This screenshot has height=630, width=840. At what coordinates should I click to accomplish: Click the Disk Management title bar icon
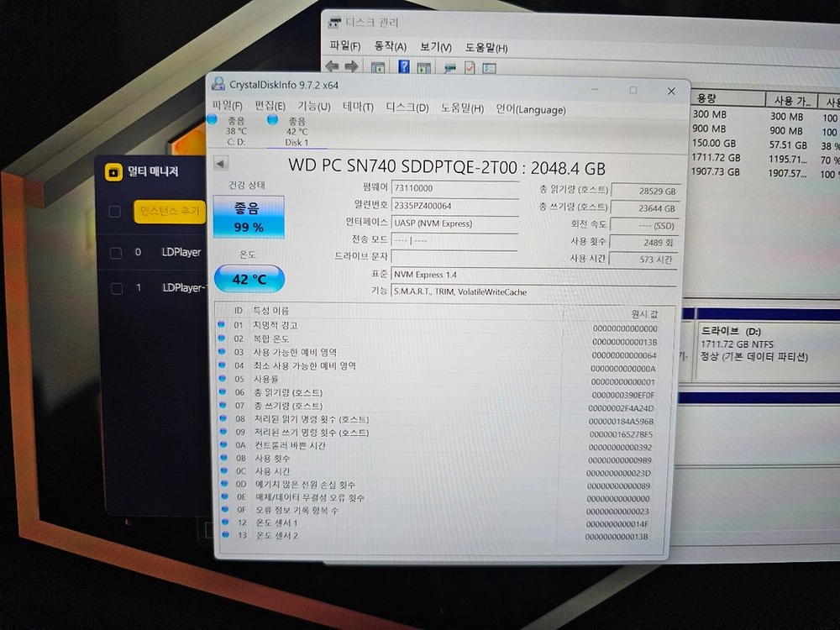point(334,23)
